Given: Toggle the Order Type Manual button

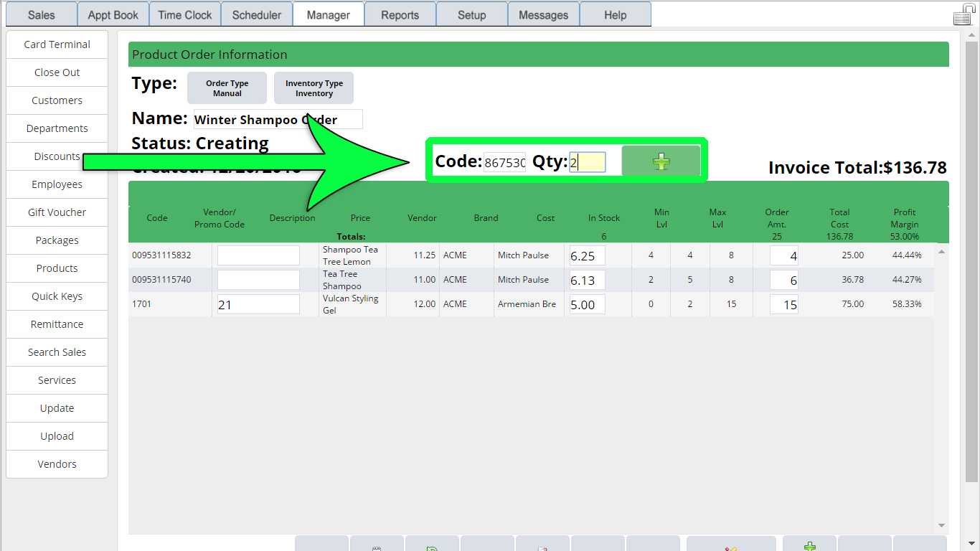Looking at the screenshot, I should pyautogui.click(x=227, y=88).
